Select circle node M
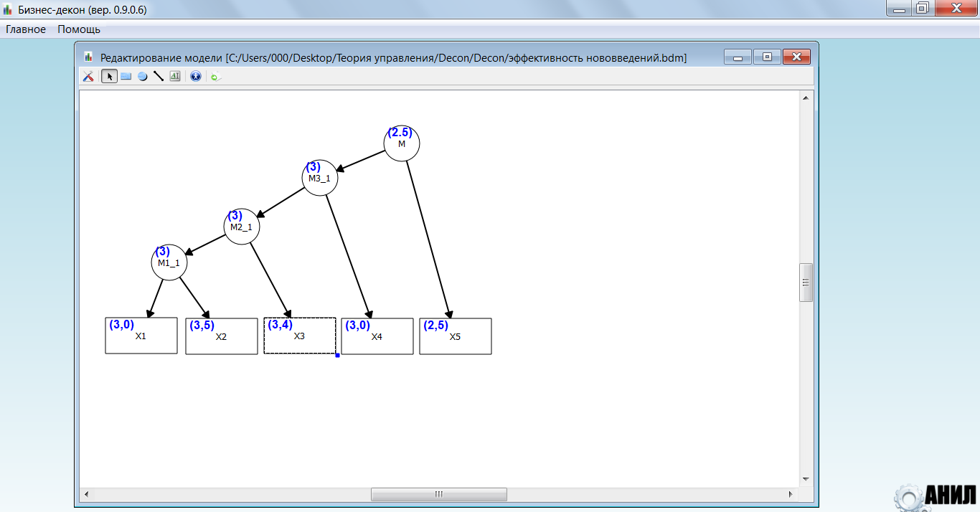Viewport: 980px width, 512px height. coord(402,143)
